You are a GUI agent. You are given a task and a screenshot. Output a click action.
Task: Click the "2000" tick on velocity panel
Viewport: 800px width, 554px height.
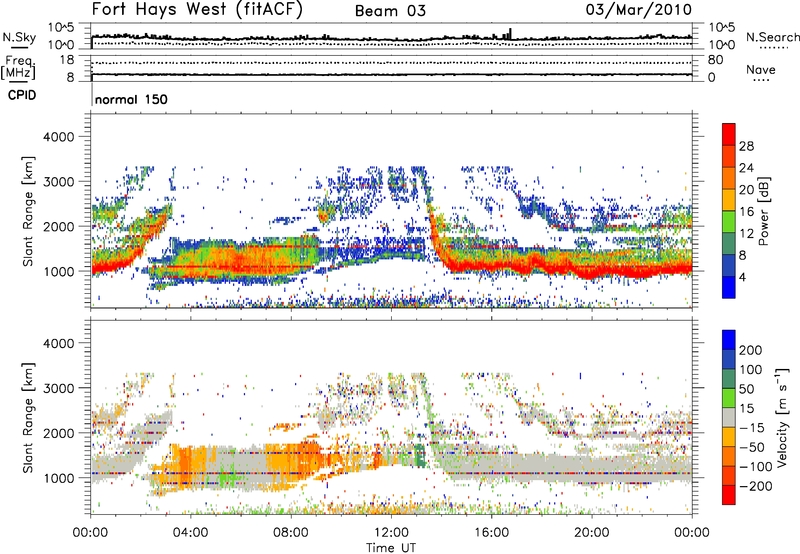pyautogui.click(x=58, y=433)
